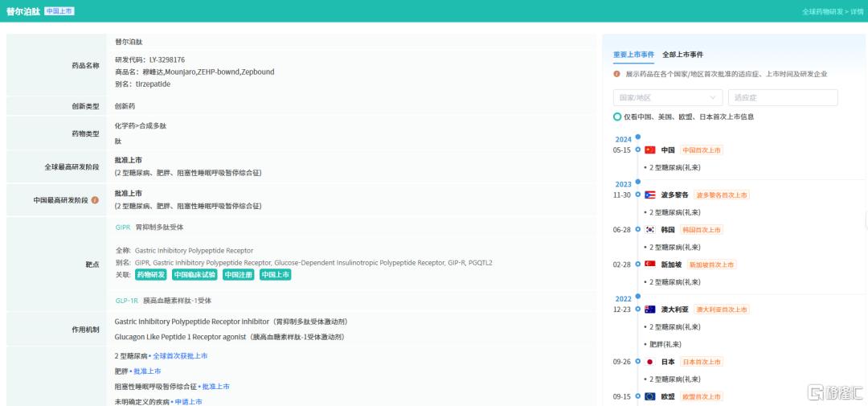Image resolution: width=868 pixels, height=406 pixels.
Task: Click the 2024 05-15 timeline marker dot
Action: 637,150
